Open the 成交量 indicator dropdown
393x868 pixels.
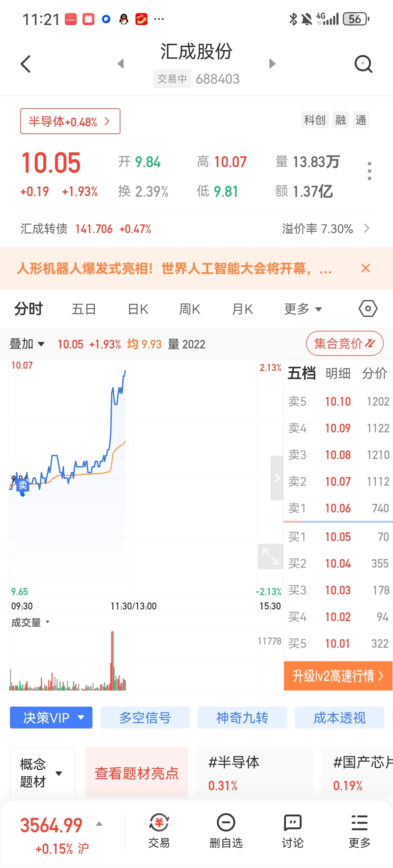pyautogui.click(x=30, y=622)
